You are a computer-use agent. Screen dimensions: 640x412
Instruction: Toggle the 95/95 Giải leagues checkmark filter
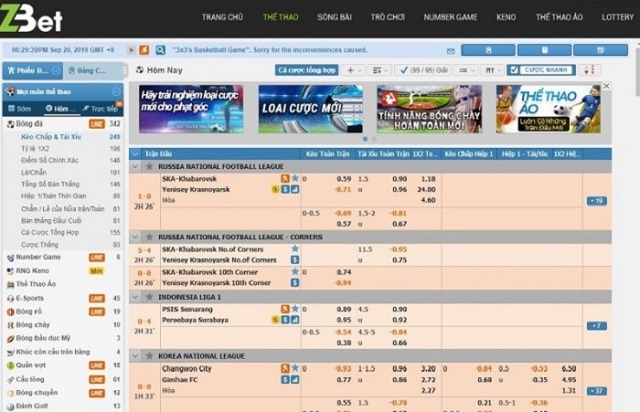pos(423,70)
